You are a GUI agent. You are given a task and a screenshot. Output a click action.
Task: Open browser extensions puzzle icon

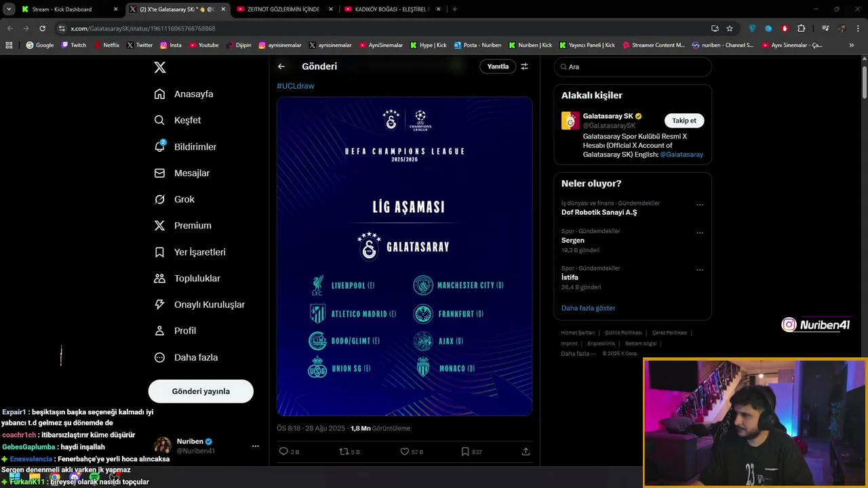click(802, 28)
